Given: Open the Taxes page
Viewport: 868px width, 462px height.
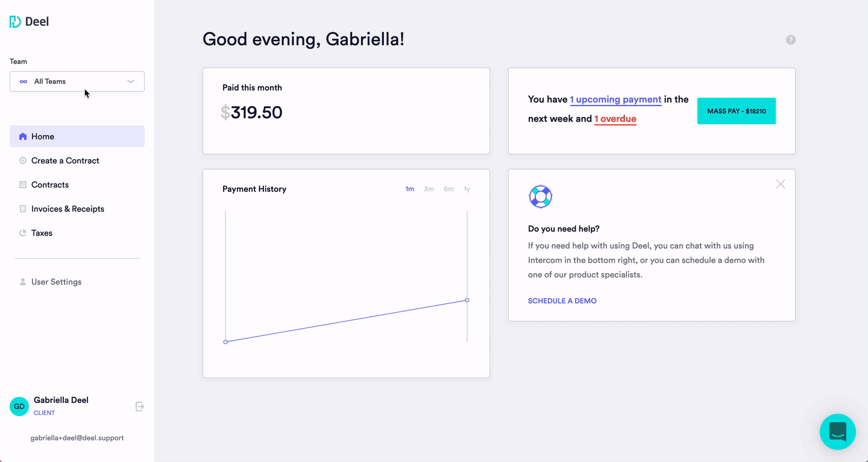Looking at the screenshot, I should pyautogui.click(x=42, y=233).
